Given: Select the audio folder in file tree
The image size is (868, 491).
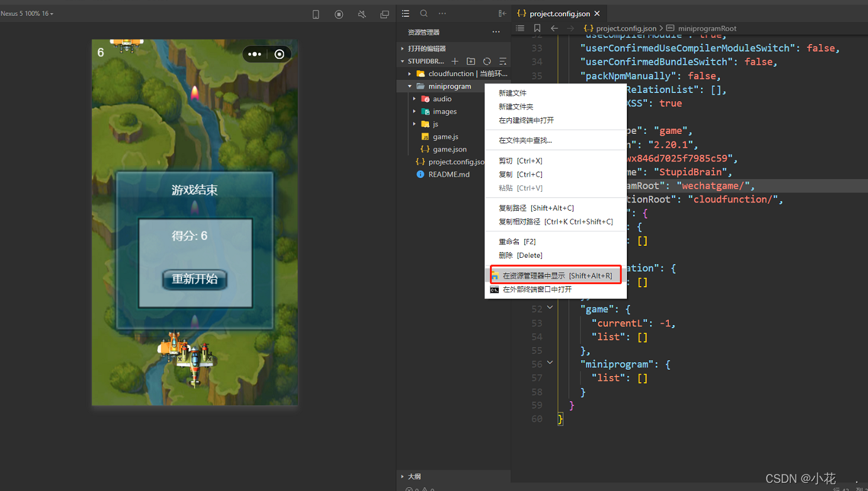Looking at the screenshot, I should point(442,99).
